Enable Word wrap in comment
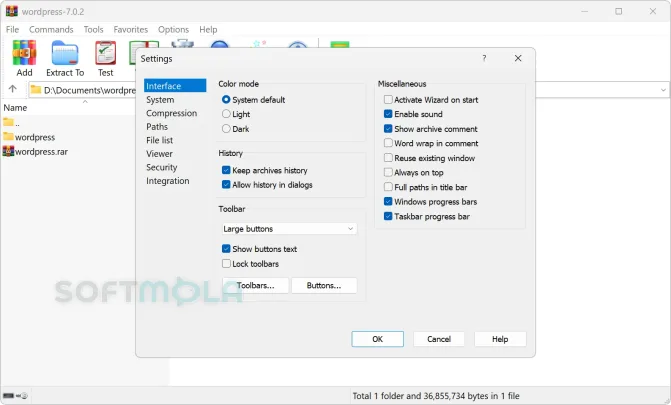This screenshot has width=671, height=405. 388,143
